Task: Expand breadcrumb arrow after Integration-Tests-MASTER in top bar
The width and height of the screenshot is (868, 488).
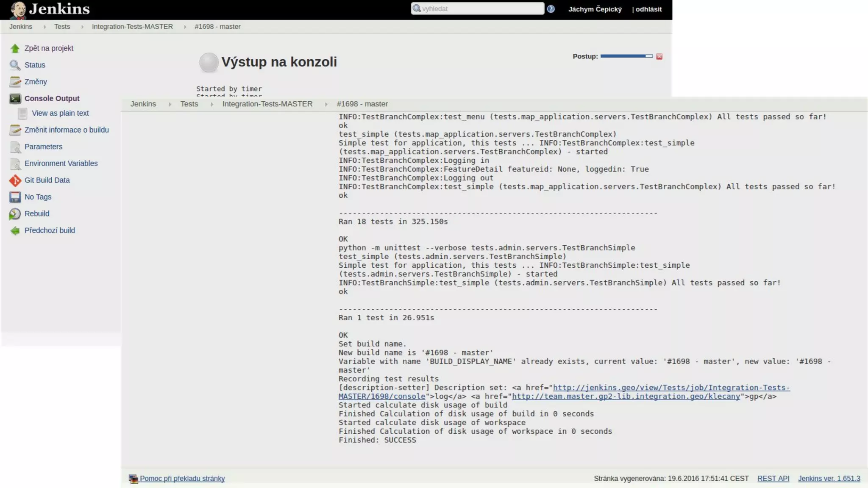Action: coord(185,27)
